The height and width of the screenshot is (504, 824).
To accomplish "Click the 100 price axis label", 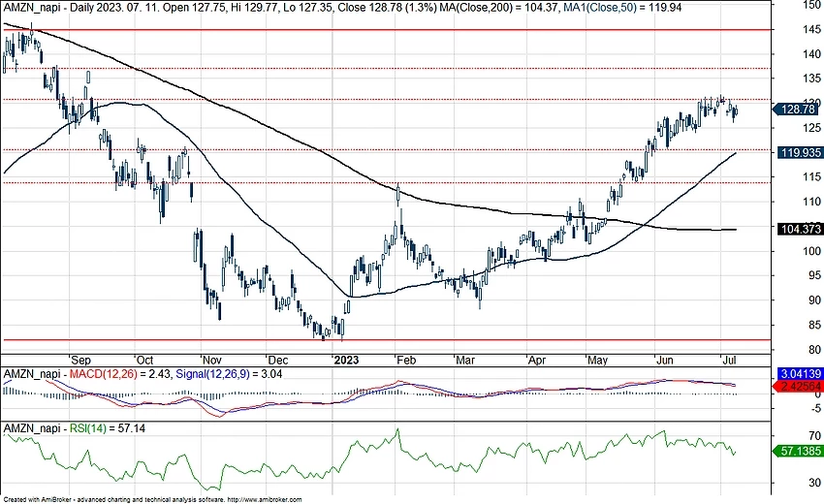I will tap(812, 251).
